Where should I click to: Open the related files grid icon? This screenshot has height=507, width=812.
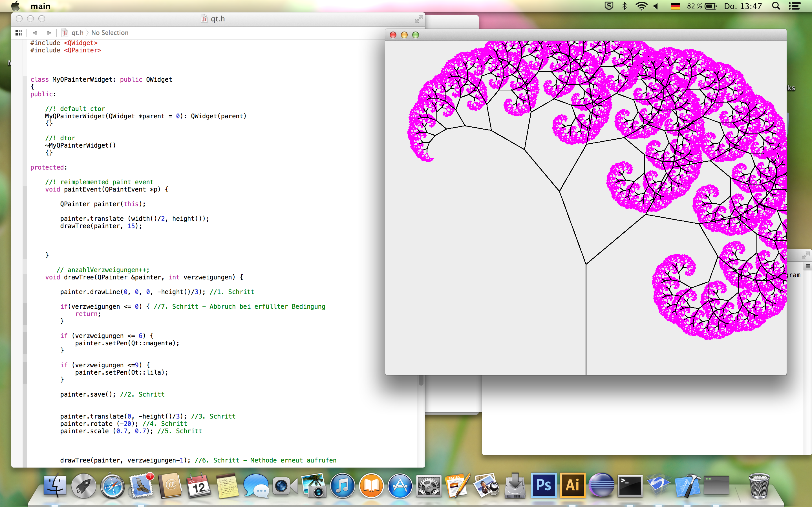click(18, 32)
